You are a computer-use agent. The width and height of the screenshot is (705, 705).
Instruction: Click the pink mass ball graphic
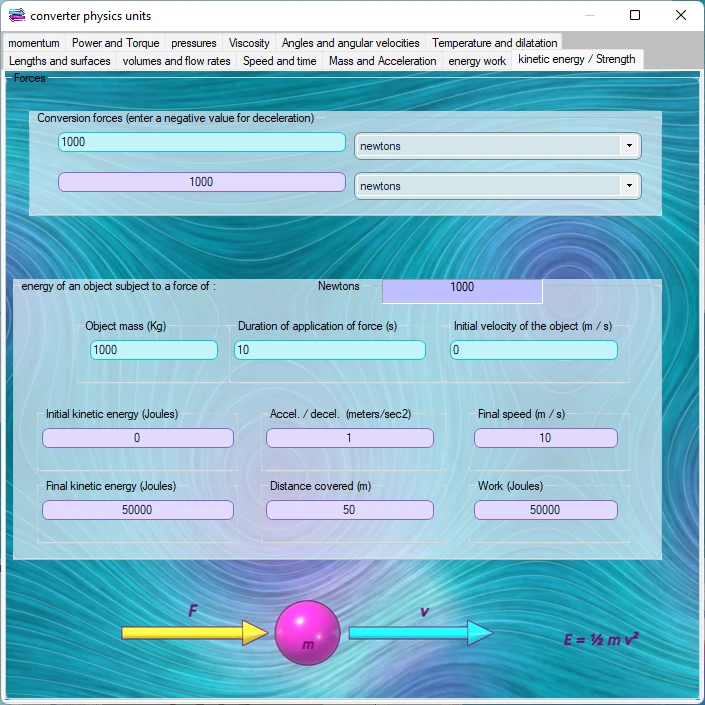[308, 633]
